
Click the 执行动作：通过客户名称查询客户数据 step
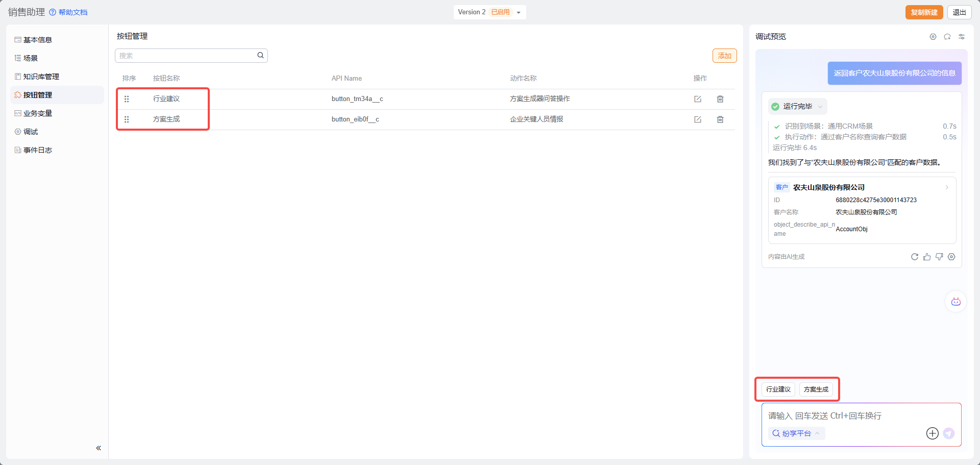pyautogui.click(x=846, y=137)
